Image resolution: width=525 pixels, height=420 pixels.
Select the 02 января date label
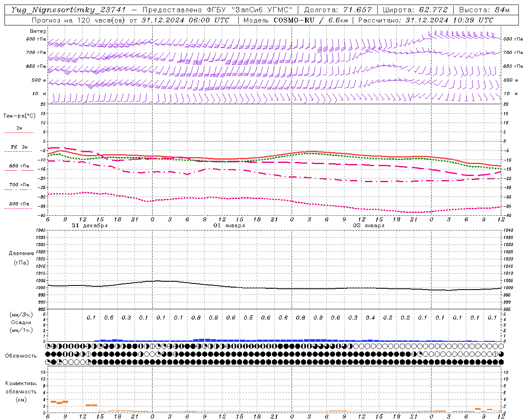click(369, 226)
